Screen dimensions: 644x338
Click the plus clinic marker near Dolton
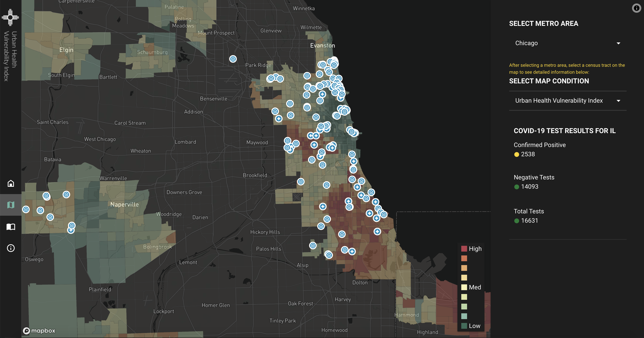(352, 251)
